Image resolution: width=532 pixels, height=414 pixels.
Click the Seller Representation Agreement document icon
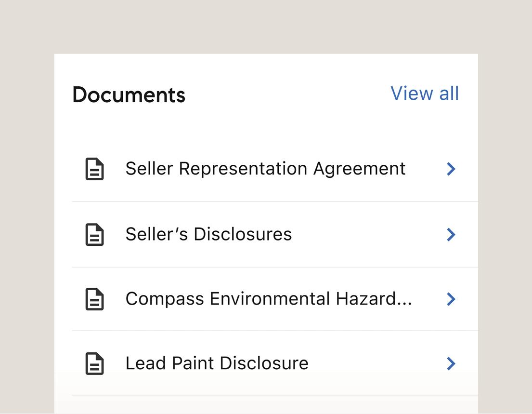click(x=94, y=169)
